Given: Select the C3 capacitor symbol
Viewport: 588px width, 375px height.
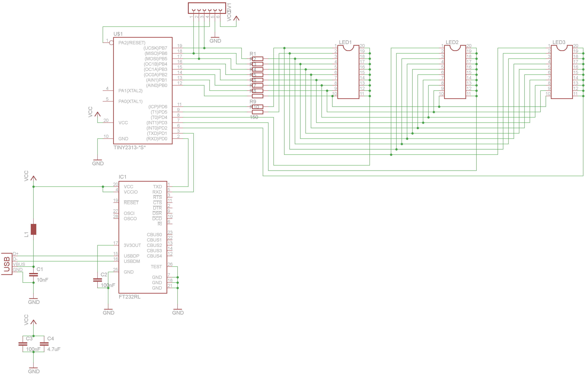Looking at the screenshot, I should pyautogui.click(x=23, y=344).
